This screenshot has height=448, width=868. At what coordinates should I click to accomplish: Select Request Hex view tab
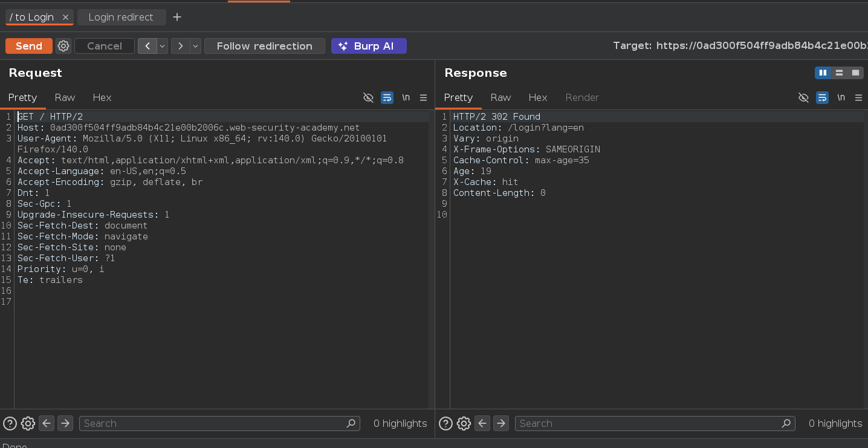click(102, 97)
